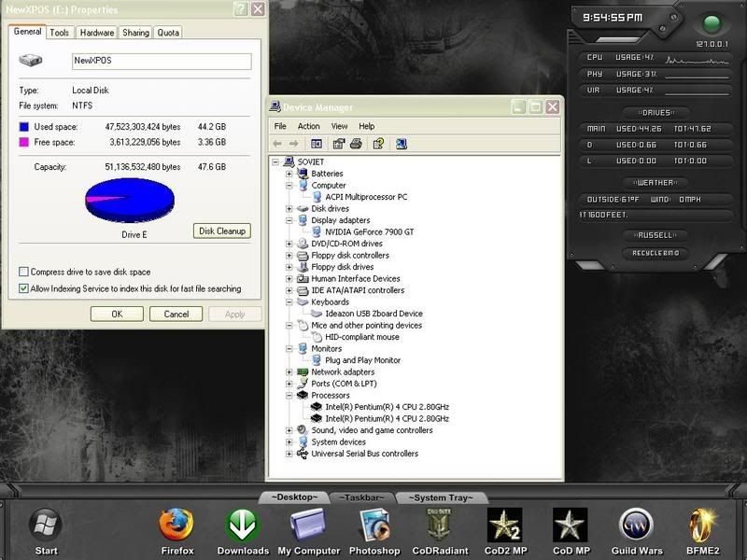747x560 pixels.
Task: Switch to the Hardware tab
Action: (97, 33)
